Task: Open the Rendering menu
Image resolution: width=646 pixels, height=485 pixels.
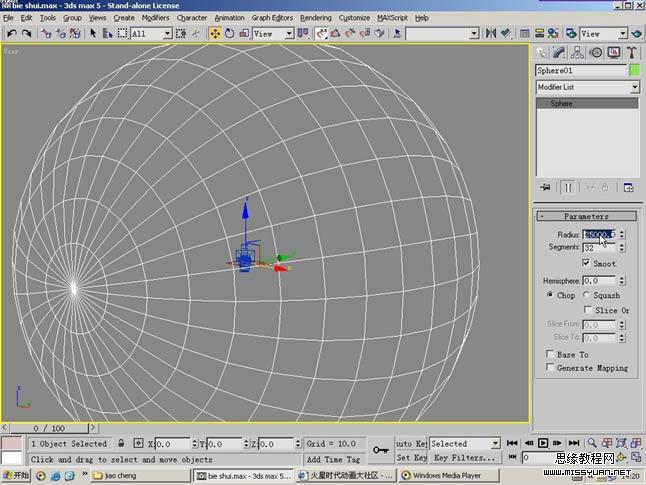Action: 316,18
